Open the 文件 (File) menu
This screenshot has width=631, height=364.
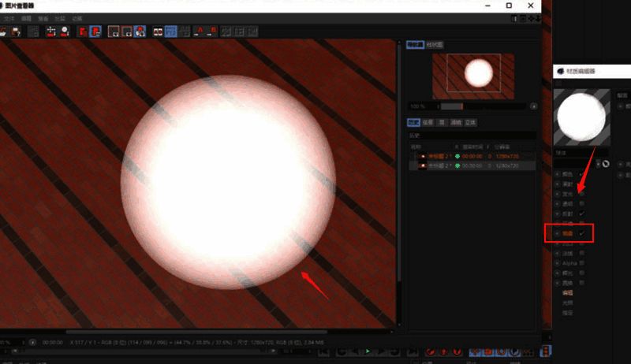coord(9,17)
